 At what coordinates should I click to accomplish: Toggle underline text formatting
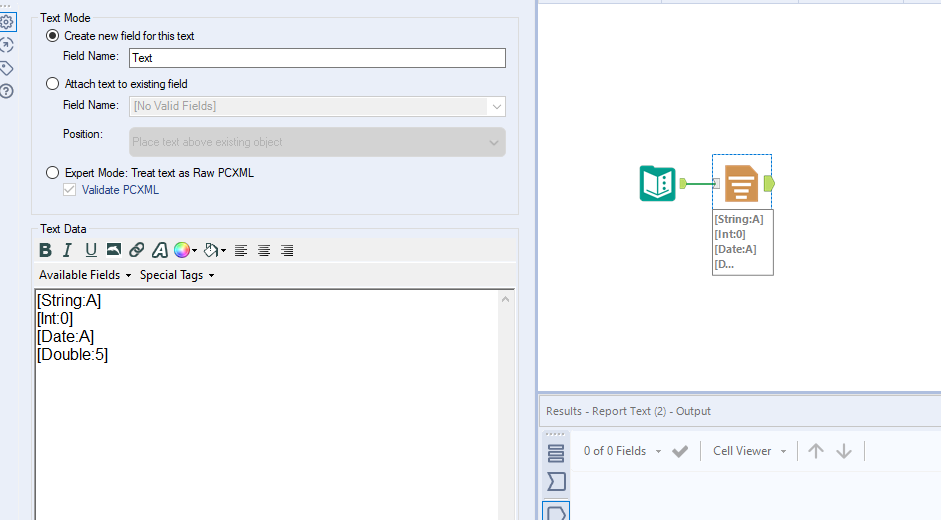(91, 250)
